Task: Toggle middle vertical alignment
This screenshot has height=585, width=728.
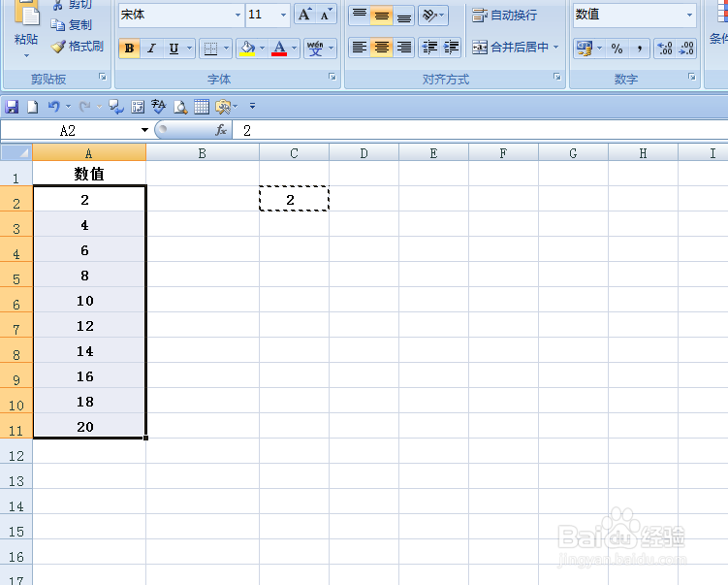Action: (x=382, y=16)
